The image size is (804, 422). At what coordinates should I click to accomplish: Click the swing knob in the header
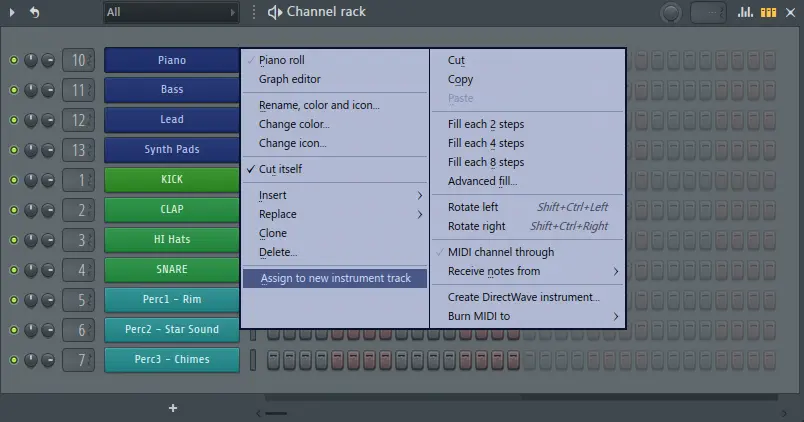pos(671,12)
